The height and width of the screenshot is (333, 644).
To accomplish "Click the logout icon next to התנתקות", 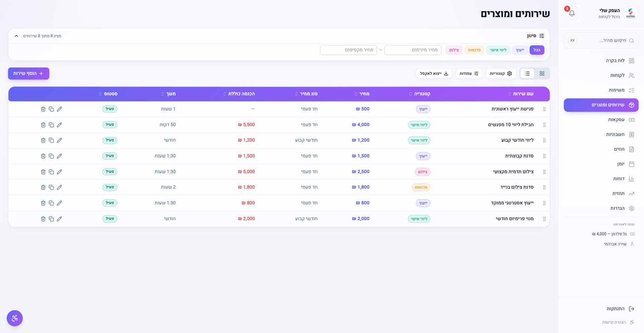I will (x=632, y=309).
